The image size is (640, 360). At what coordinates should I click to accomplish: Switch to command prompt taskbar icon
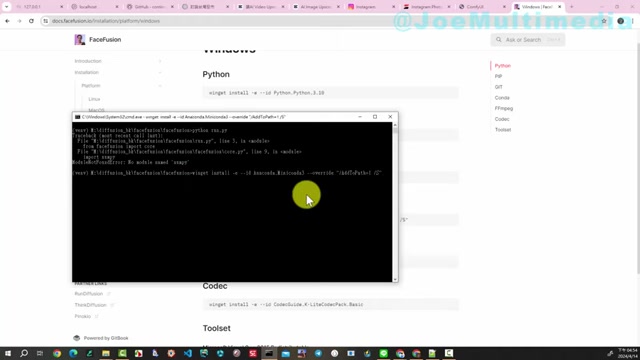pyautogui.click(x=269, y=353)
